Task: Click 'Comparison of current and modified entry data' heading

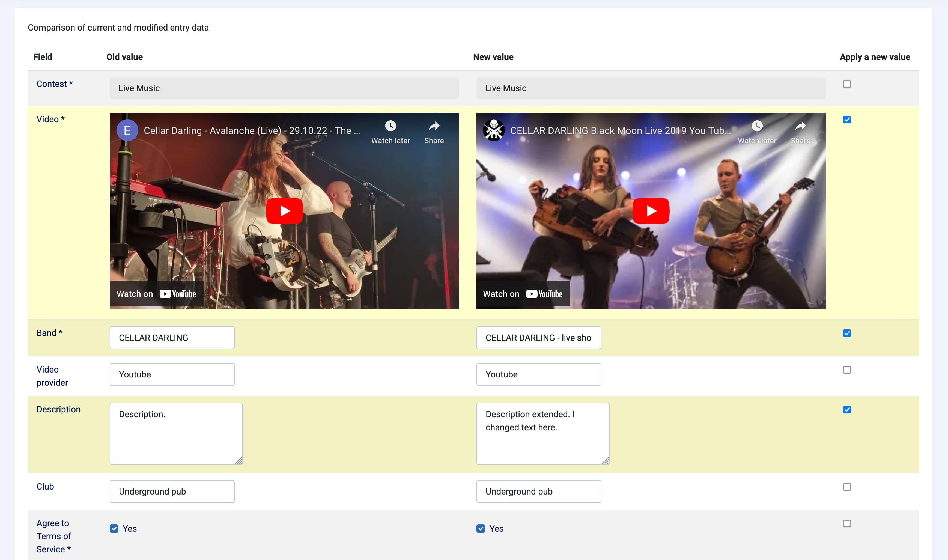Action: (118, 28)
